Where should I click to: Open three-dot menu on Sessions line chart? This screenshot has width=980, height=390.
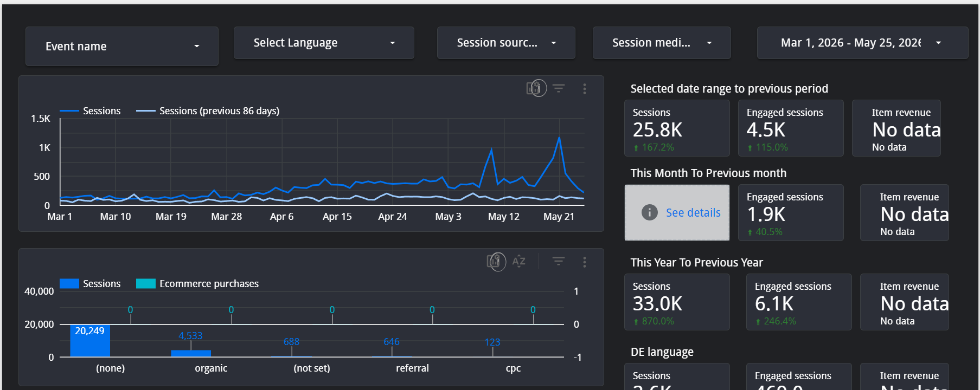click(584, 88)
